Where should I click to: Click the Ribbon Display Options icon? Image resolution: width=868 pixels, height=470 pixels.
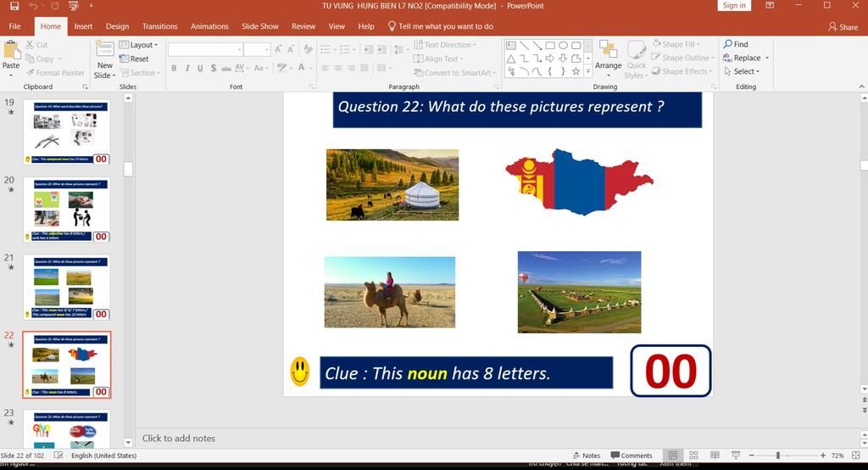(x=770, y=6)
